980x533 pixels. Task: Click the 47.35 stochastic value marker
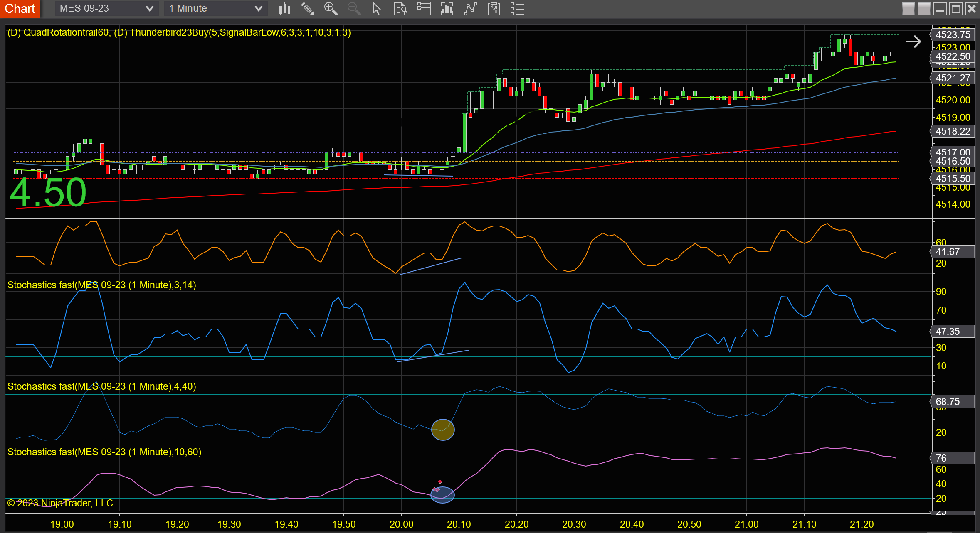(x=953, y=332)
